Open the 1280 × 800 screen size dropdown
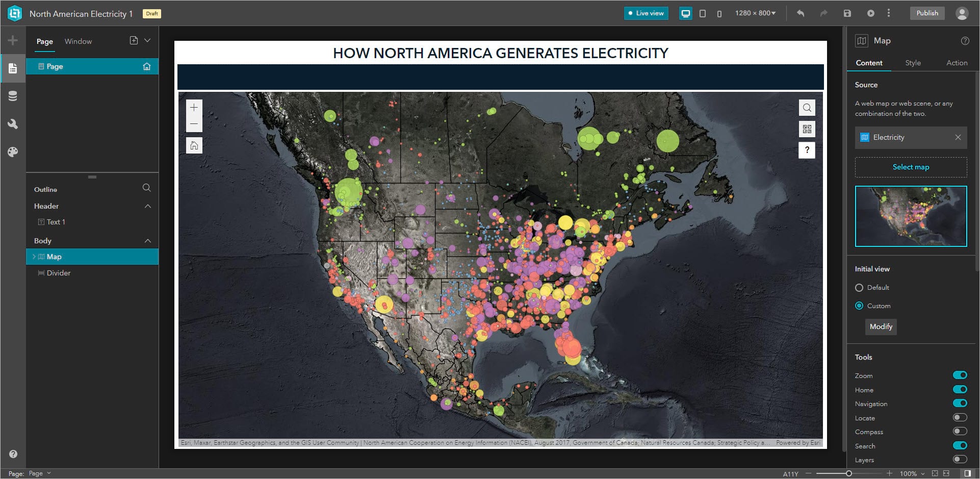The width and height of the screenshot is (980, 479). [x=756, y=13]
